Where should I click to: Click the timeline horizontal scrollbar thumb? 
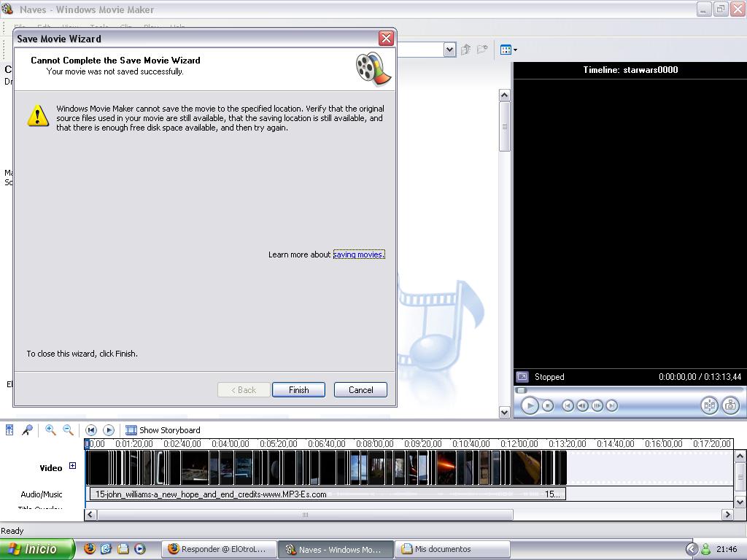[x=305, y=514]
